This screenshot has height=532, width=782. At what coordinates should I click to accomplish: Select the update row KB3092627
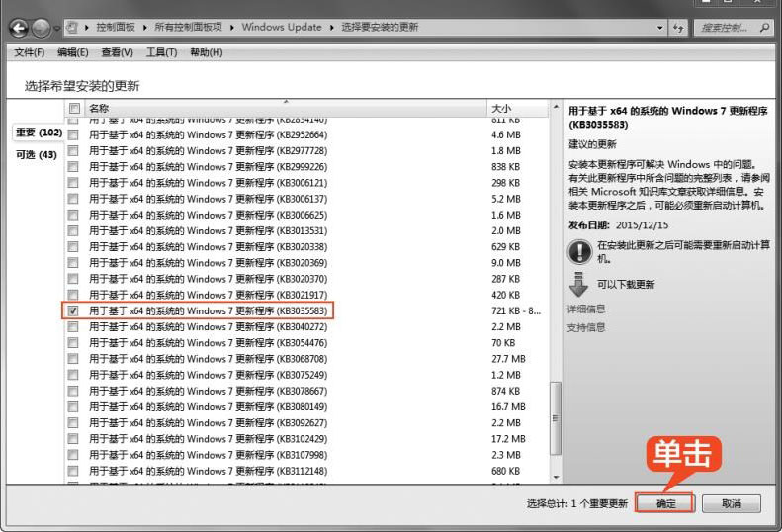(306, 422)
